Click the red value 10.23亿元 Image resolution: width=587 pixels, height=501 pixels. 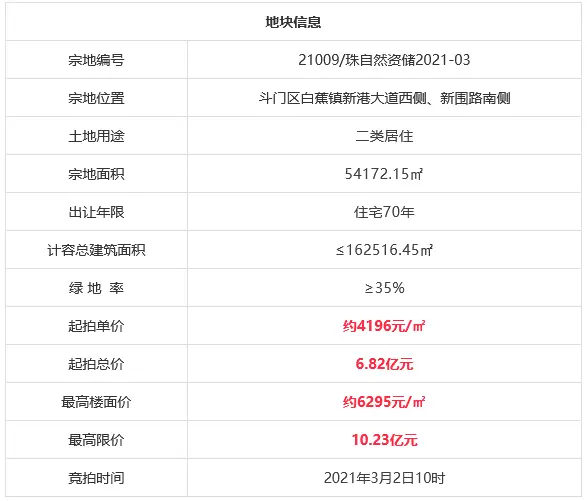click(x=384, y=440)
